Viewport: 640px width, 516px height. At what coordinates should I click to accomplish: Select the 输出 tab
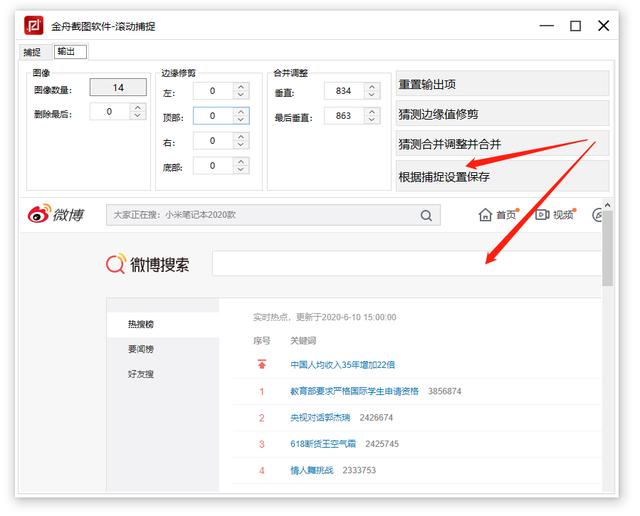coord(70,52)
